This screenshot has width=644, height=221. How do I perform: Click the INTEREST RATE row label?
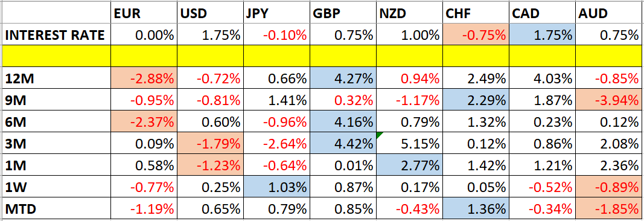tap(56, 36)
